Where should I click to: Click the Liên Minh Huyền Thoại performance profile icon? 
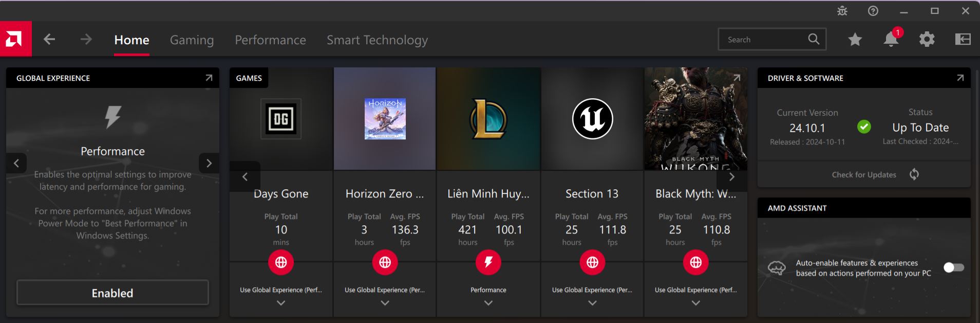488,262
